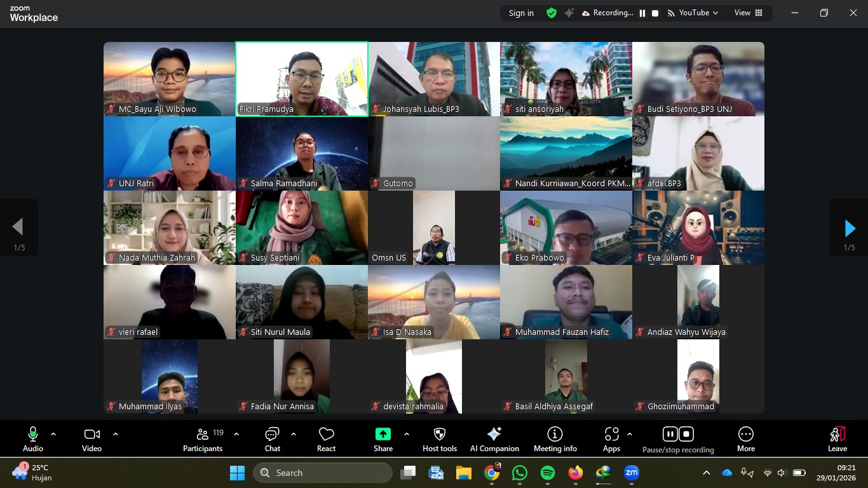Pause the recording in the top bar
Viewport: 868px width, 488px height.
(x=642, y=13)
